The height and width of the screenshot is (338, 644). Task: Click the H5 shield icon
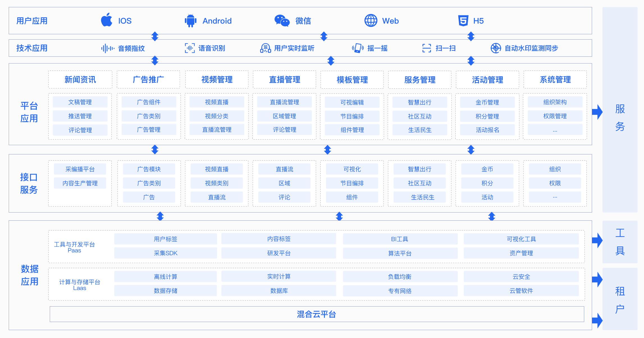[463, 20]
